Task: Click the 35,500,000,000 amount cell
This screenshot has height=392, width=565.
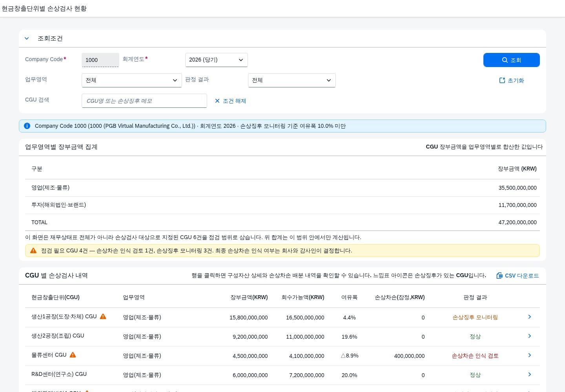Action: [x=518, y=188]
